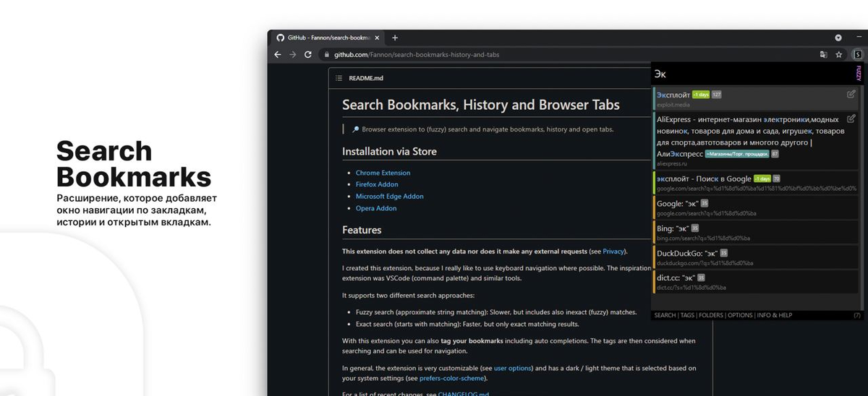The width and height of the screenshot is (868, 396).
Task: Bookmark this page with the star icon
Action: 839,54
